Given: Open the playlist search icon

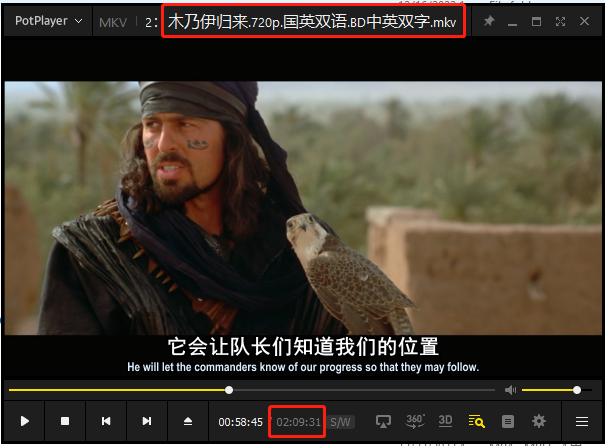Looking at the screenshot, I should tap(477, 421).
